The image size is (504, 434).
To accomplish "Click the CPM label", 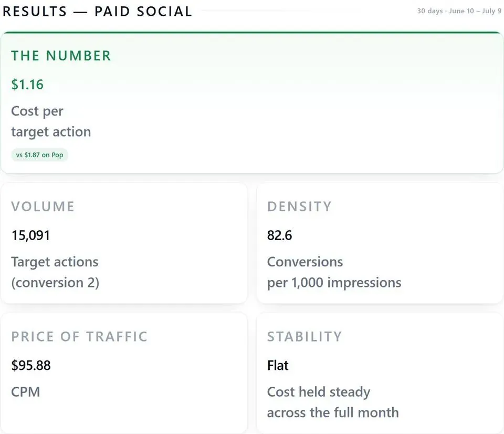I will tap(25, 392).
